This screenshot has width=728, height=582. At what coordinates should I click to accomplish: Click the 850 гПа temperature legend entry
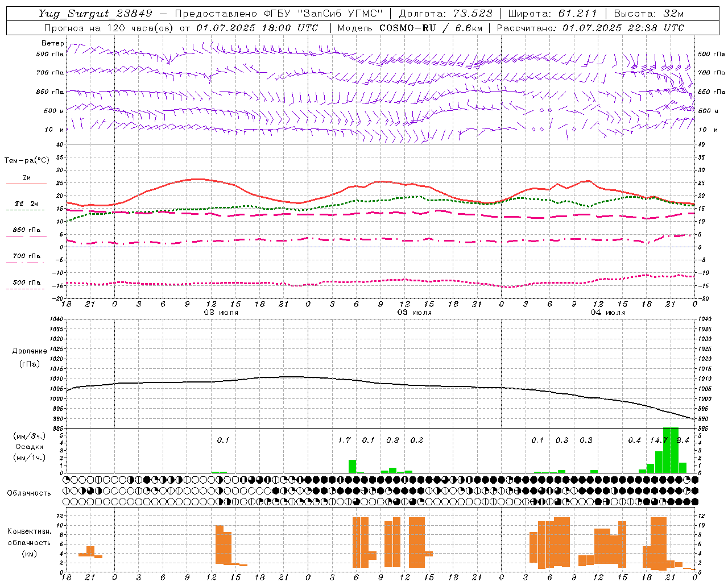pos(27,230)
